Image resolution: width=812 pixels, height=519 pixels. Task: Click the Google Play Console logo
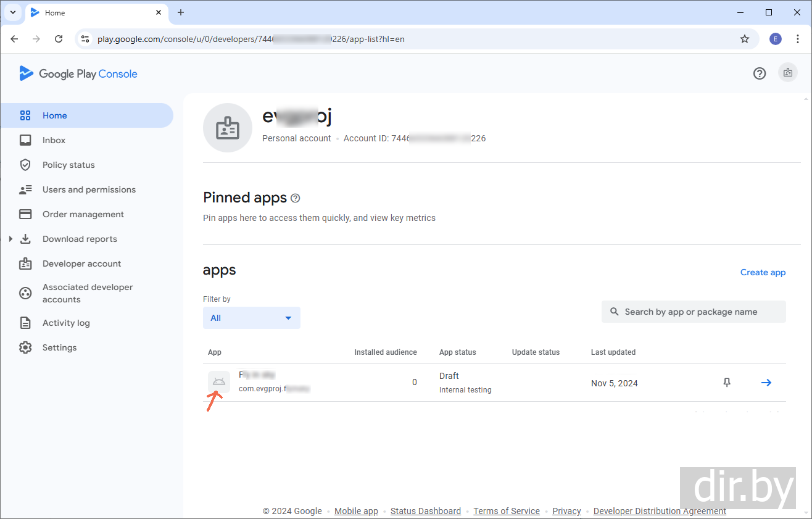click(x=78, y=74)
